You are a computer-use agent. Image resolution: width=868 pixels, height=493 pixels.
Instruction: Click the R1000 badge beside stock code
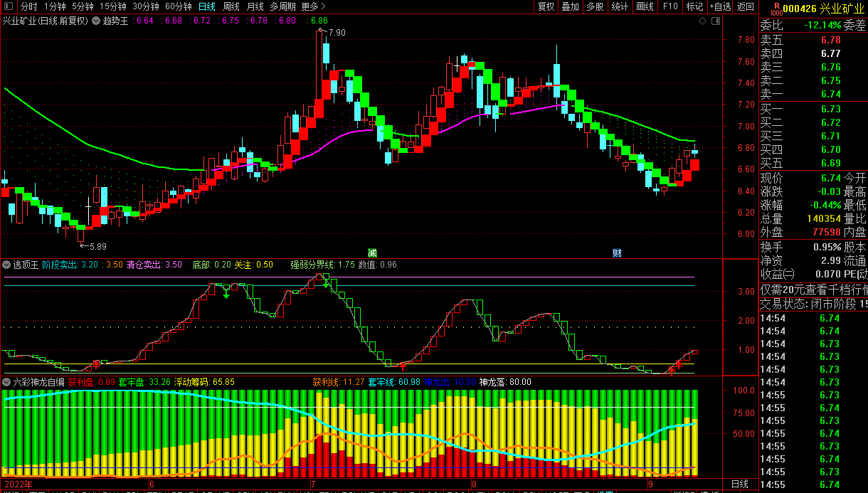pos(776,9)
